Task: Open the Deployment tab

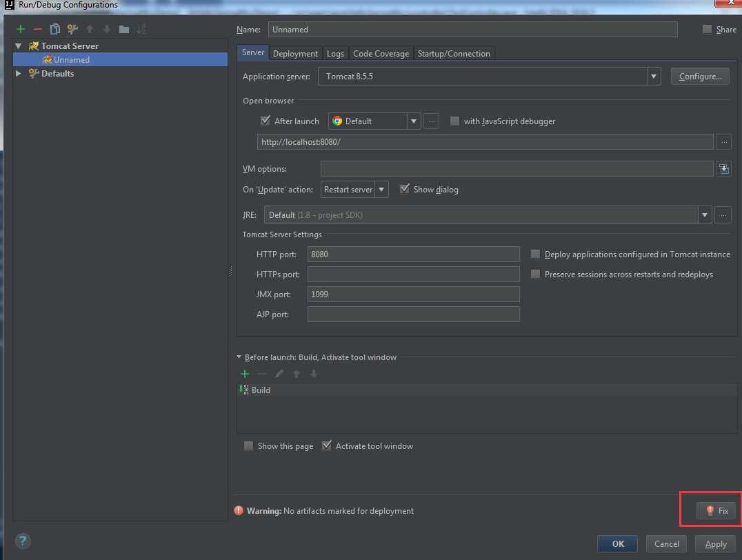Action: pos(295,54)
